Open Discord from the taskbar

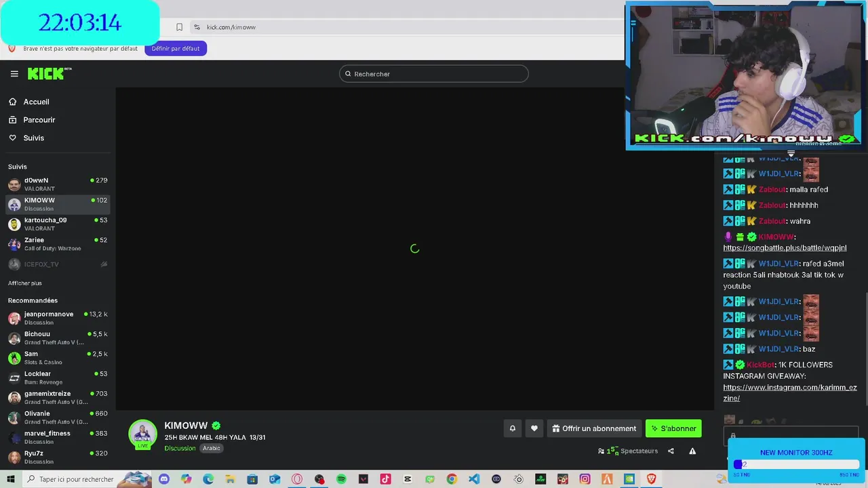163,479
